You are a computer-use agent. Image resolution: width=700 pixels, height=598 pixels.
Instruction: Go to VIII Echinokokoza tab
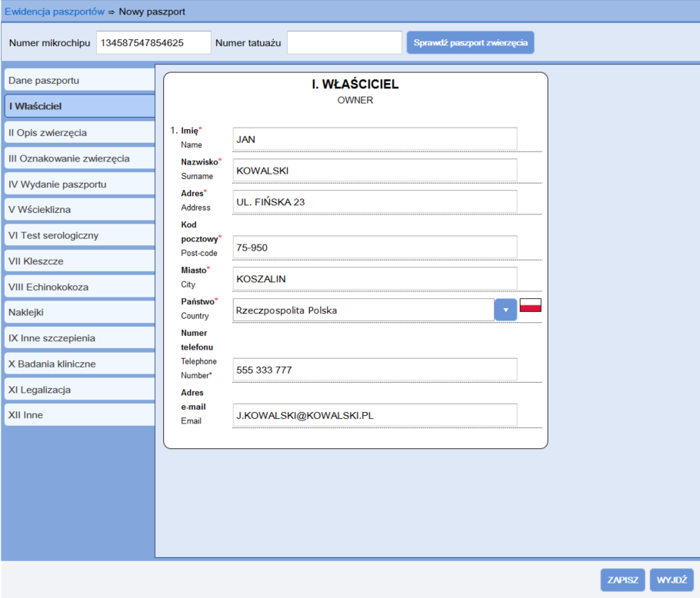[80, 287]
